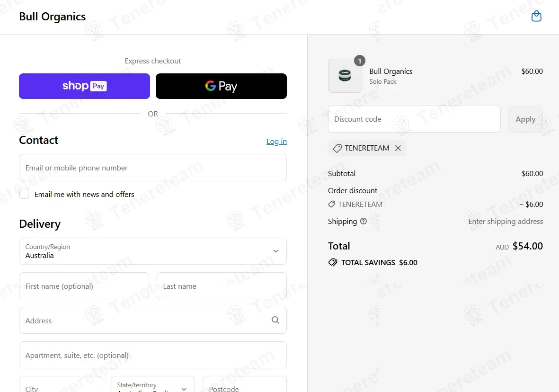Open the shopping bag cart icon

coord(536,16)
